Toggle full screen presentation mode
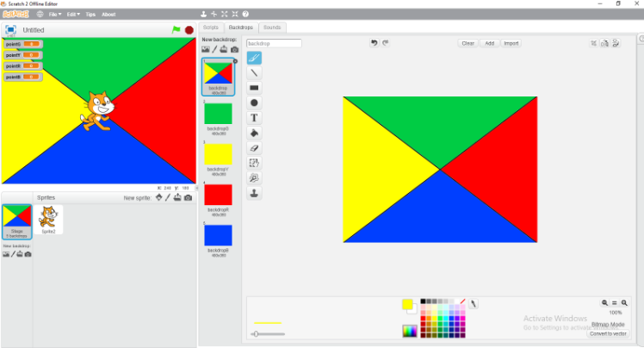 10,29
